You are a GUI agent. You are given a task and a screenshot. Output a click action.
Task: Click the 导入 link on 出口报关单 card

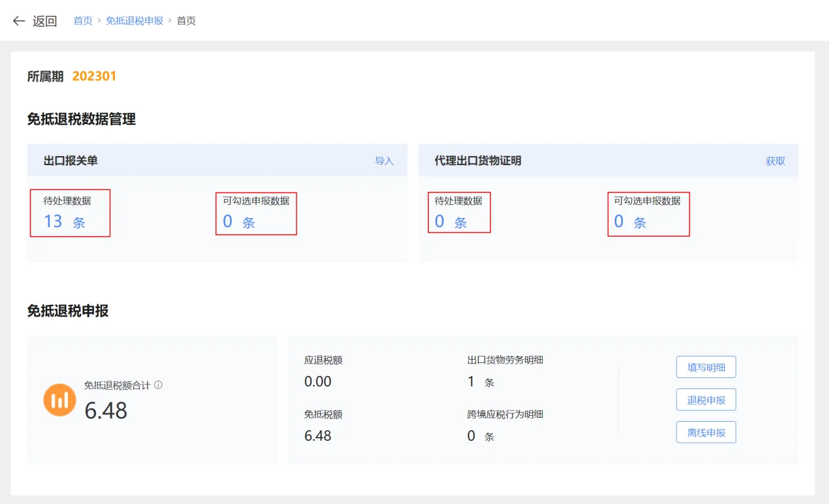[385, 161]
